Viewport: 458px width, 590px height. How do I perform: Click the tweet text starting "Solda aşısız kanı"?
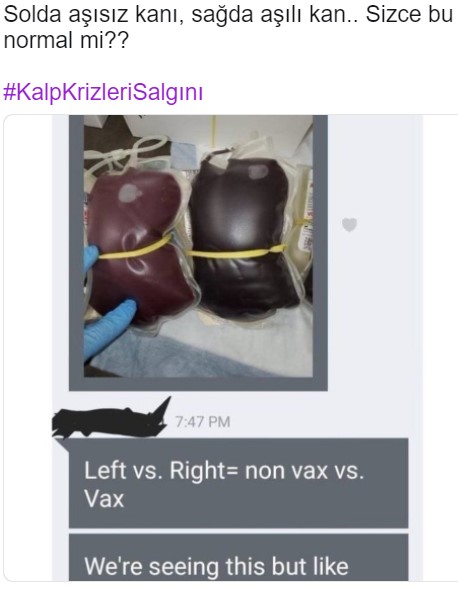(x=228, y=26)
